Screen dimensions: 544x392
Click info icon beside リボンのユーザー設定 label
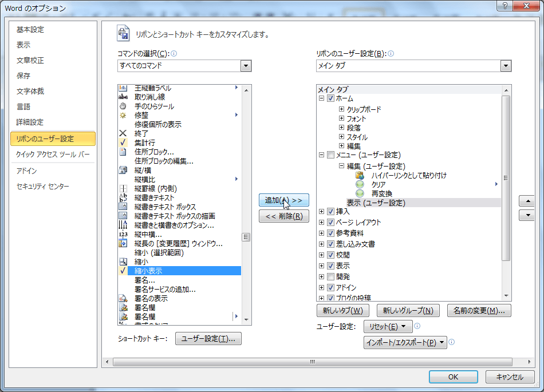pos(391,53)
